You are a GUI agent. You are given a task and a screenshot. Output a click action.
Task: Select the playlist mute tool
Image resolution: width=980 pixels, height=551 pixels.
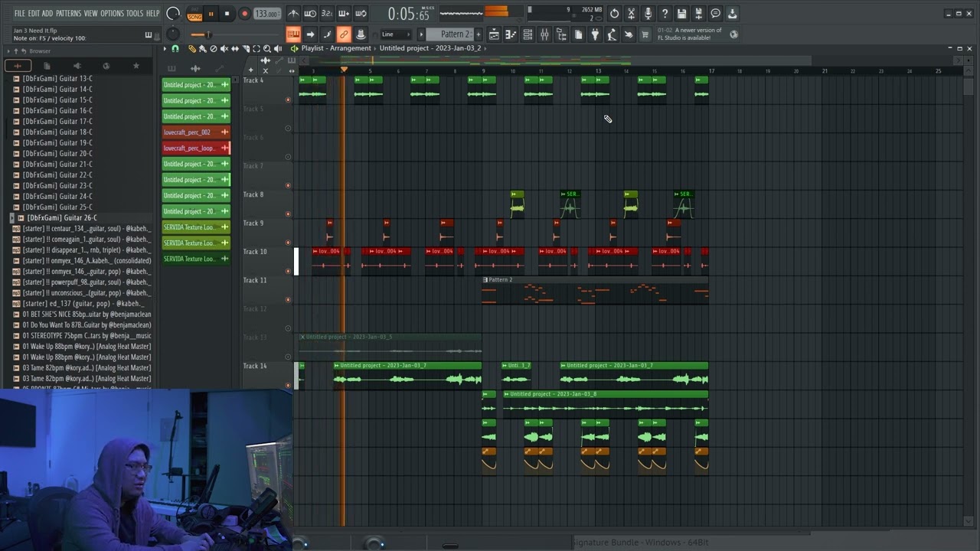pyautogui.click(x=224, y=48)
